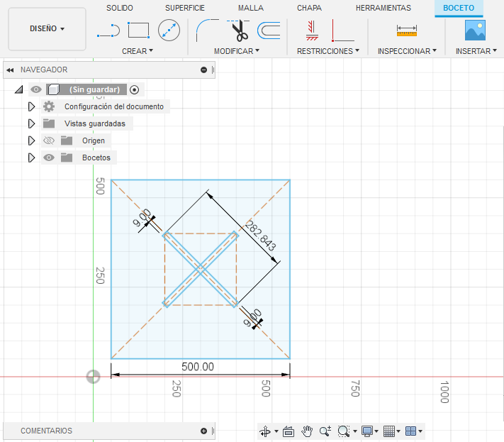
Task: Select the Origen tree item
Action: tap(94, 140)
